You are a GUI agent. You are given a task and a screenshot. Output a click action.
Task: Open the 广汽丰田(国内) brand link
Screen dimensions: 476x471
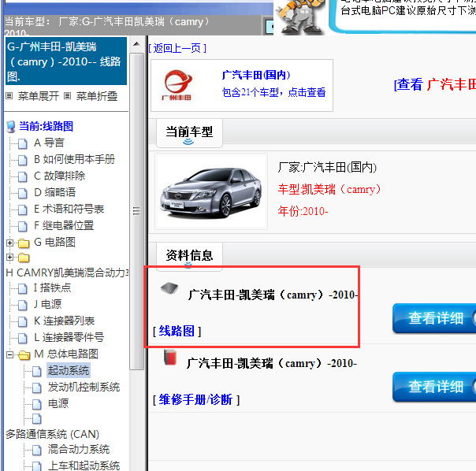(256, 75)
